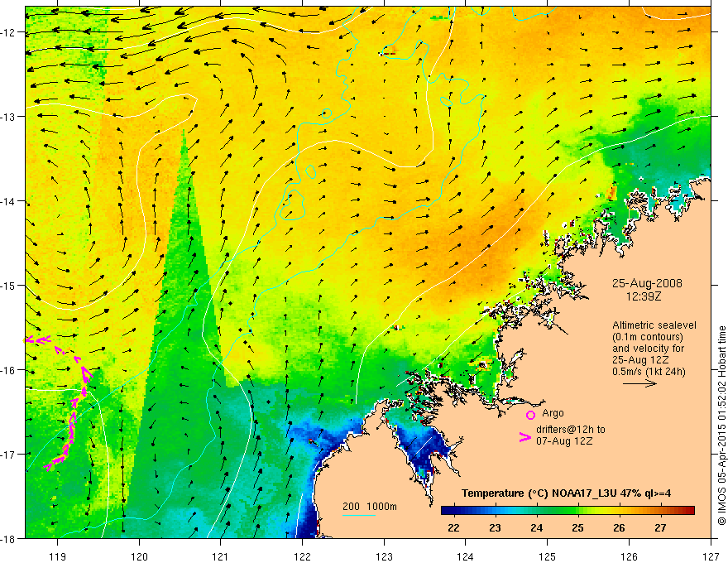The image size is (728, 563).
Task: Click the latitude axis label '-13'
Action: point(9,117)
